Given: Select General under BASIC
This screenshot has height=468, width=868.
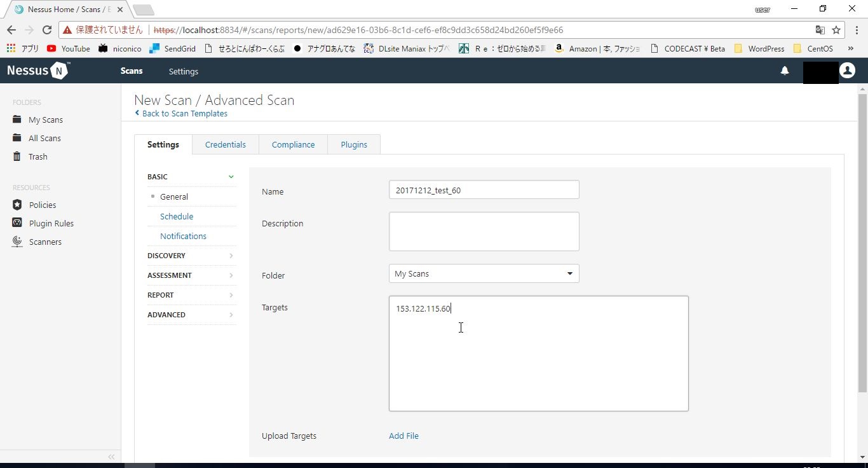Looking at the screenshot, I should pyautogui.click(x=174, y=196).
